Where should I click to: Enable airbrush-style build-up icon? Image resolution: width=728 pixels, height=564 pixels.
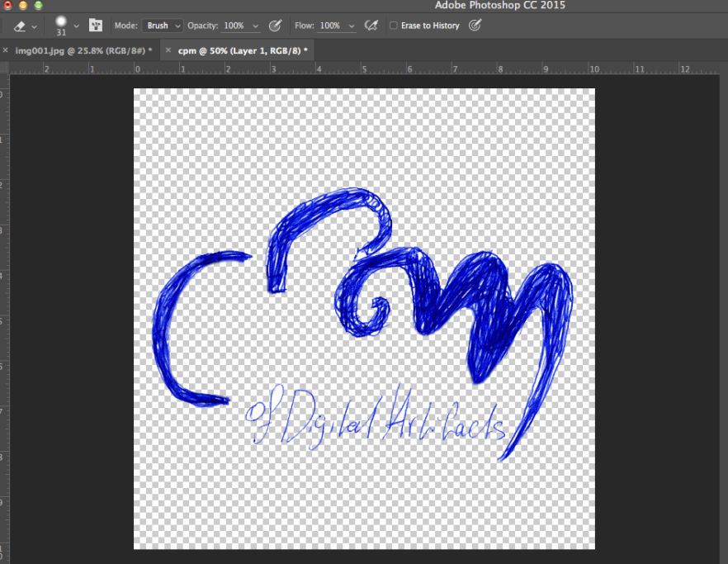click(371, 26)
